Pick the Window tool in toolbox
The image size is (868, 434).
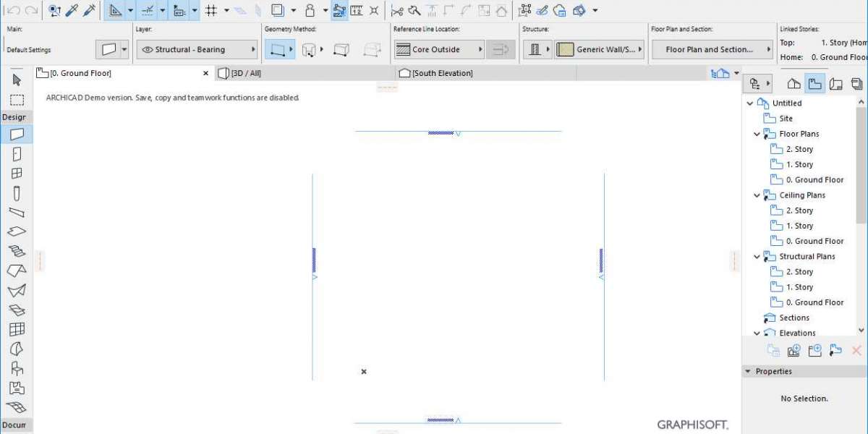tap(17, 174)
